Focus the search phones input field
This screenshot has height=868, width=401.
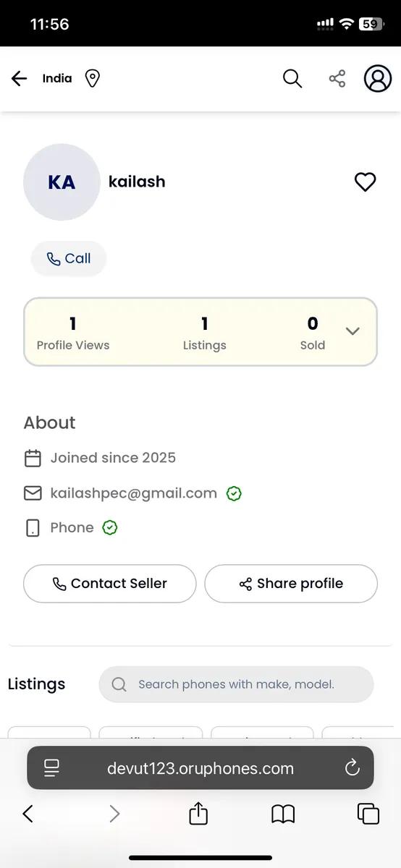point(236,684)
